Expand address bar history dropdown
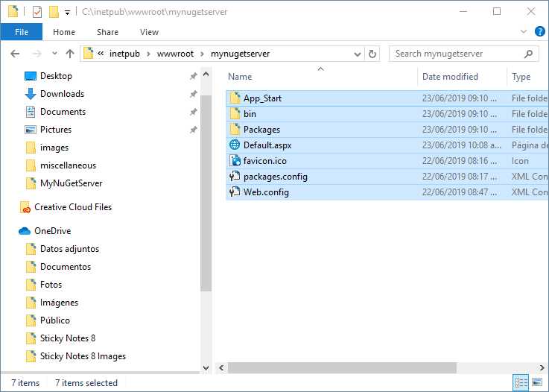549x392 pixels. [x=357, y=54]
